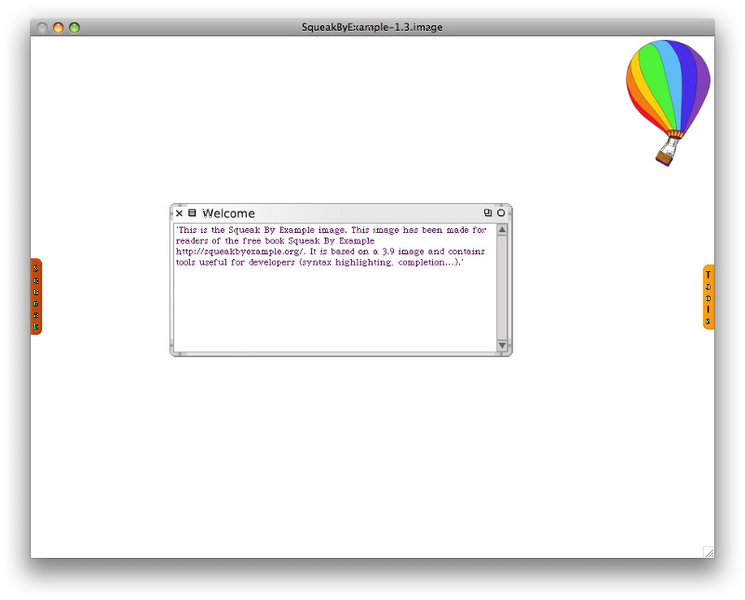745x600 pixels.
Task: Click the macOS window minimize yellow button
Action: pos(58,28)
